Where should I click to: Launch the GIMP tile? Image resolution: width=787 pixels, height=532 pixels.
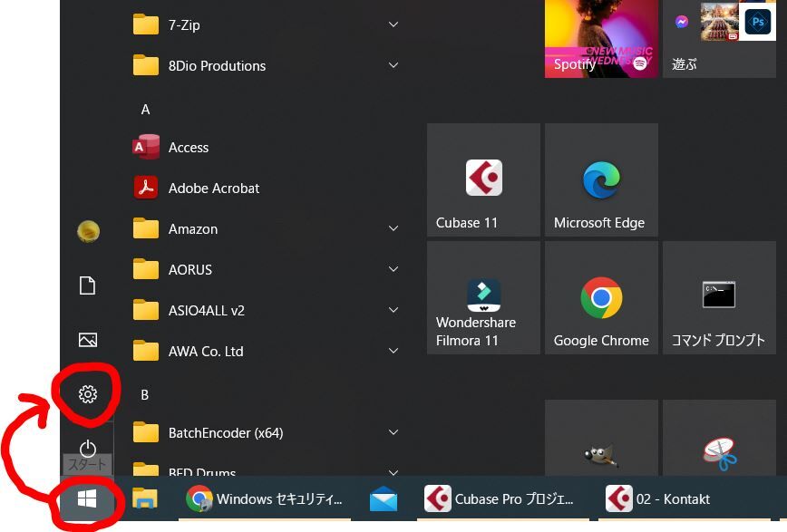(x=601, y=438)
